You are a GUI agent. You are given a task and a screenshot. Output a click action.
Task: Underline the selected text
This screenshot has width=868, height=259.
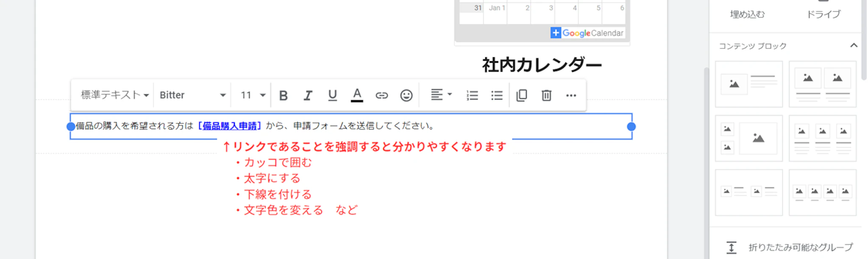tap(332, 96)
